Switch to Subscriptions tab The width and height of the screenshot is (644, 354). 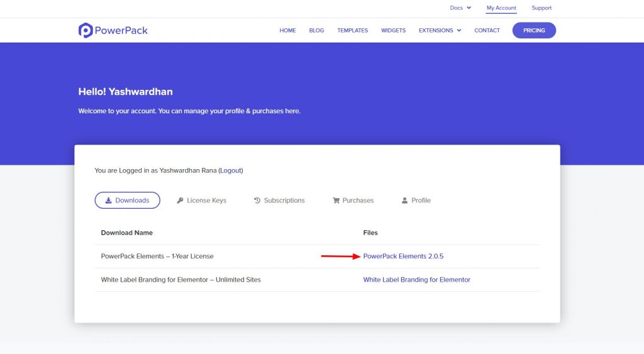tap(279, 201)
